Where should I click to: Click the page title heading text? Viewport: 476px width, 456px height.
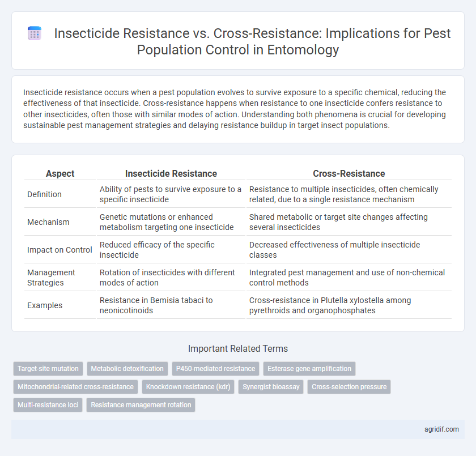pos(252,41)
